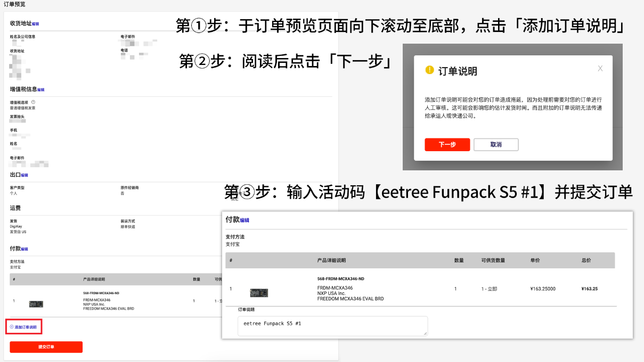644x362 pixels.
Task: Click the resize handle of the 订单说明 text box
Action: coord(425,333)
